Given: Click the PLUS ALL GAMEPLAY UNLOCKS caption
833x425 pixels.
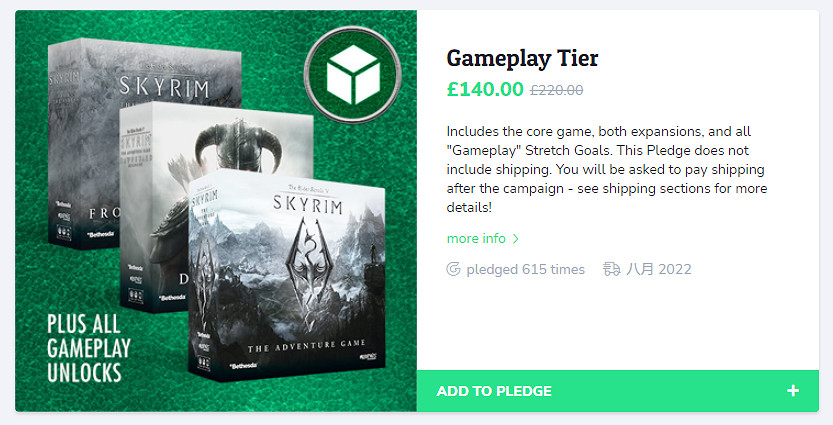Looking at the screenshot, I should [x=84, y=349].
